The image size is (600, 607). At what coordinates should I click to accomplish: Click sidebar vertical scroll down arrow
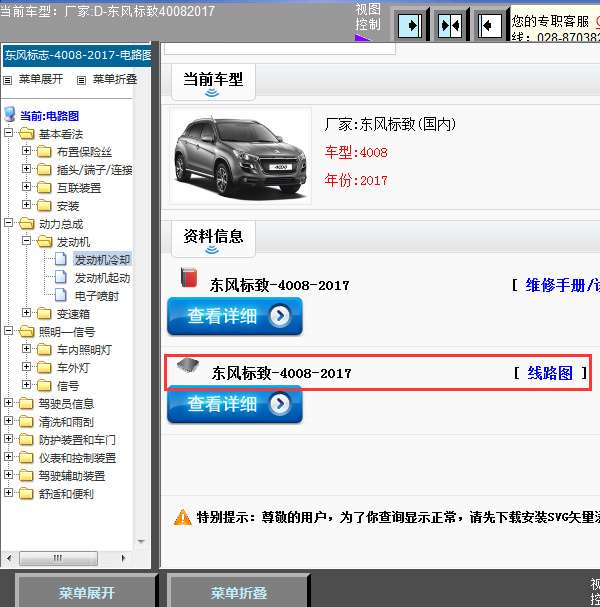141,542
